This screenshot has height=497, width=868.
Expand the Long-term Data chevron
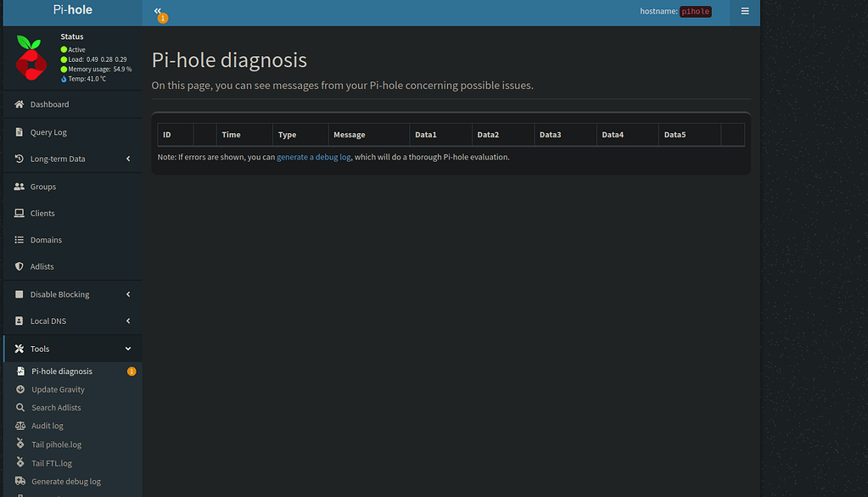pyautogui.click(x=128, y=159)
